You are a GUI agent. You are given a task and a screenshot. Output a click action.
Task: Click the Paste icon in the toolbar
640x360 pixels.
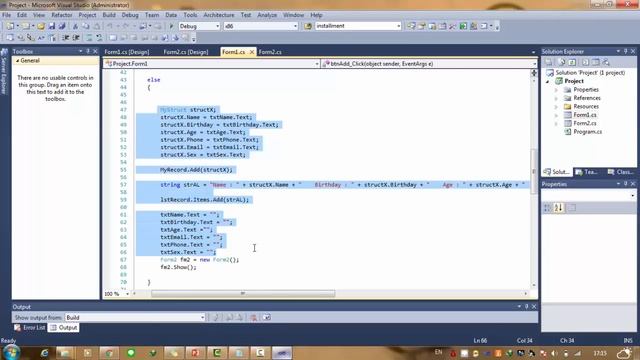pyautogui.click(x=96, y=26)
